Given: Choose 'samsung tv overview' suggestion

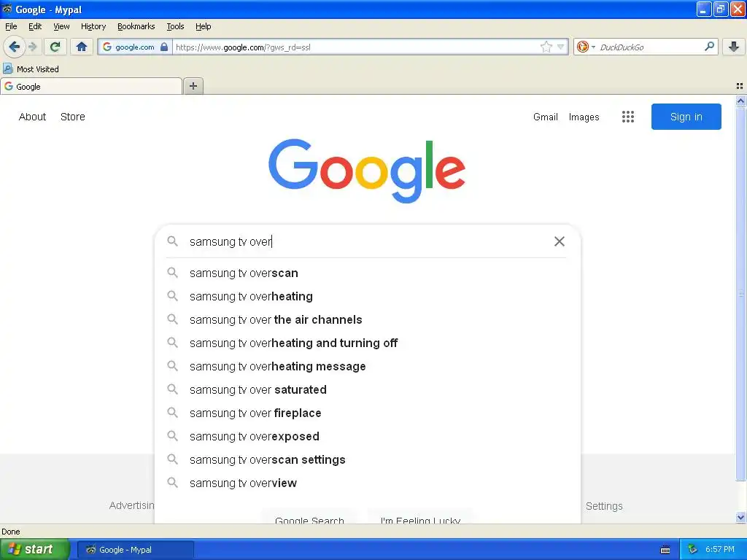Looking at the screenshot, I should (367, 483).
